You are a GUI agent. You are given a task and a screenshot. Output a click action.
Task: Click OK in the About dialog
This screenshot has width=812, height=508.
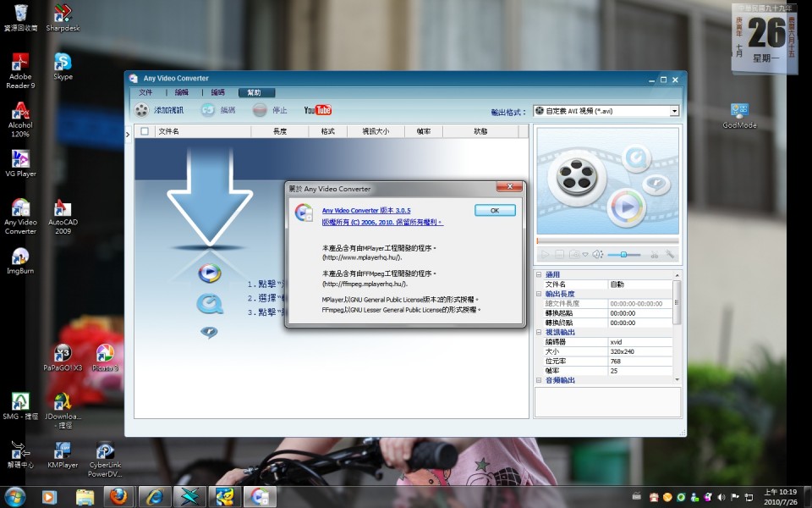[x=495, y=210]
